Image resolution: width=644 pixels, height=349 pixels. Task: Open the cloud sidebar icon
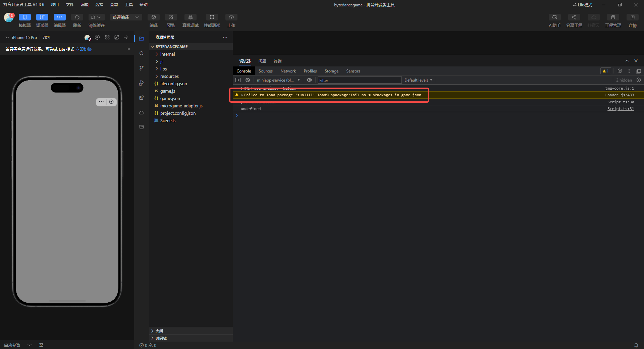(x=142, y=112)
